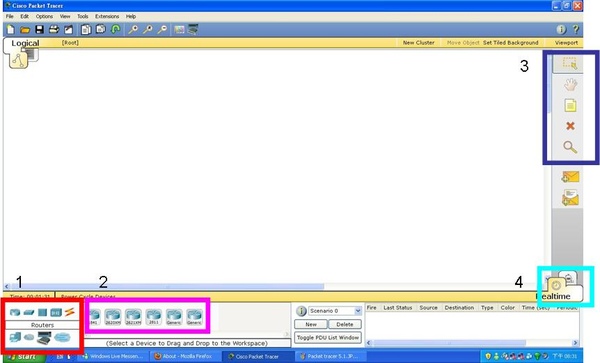Choose the Select tool with dashed rectangle
Viewport: 600px width, 363px height.
pos(570,63)
